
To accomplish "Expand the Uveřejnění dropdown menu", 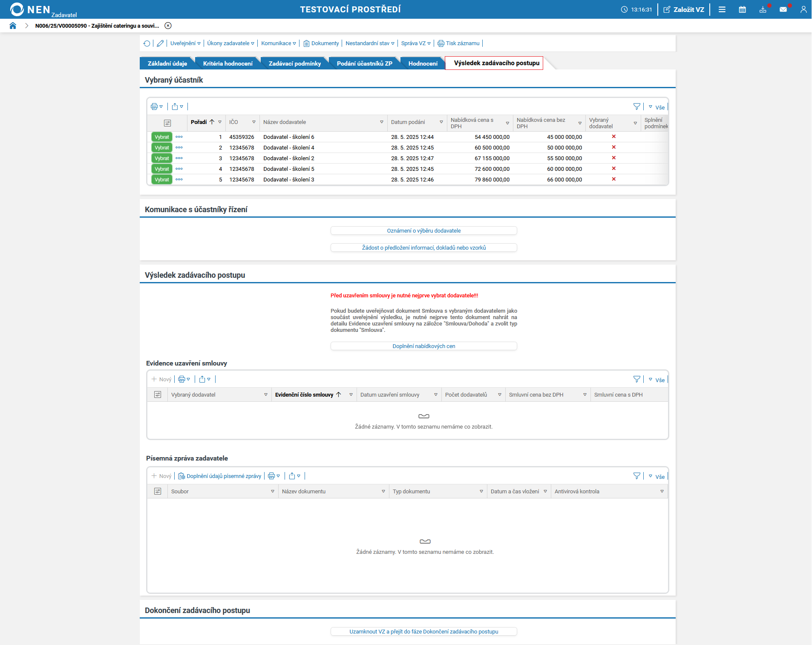I will coord(185,43).
